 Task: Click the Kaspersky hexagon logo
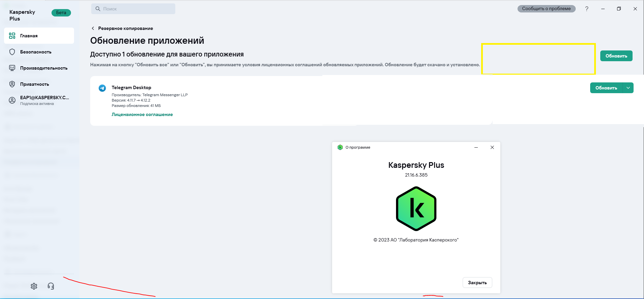pyautogui.click(x=416, y=209)
